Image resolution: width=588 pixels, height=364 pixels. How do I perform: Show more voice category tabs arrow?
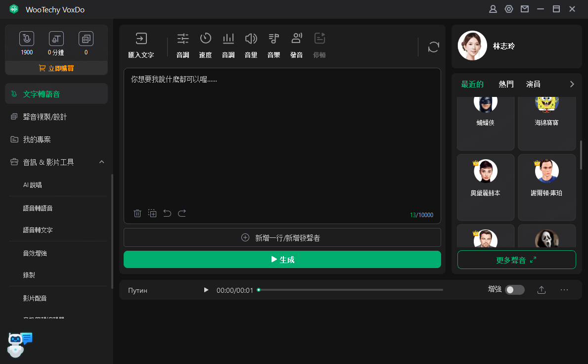click(572, 84)
